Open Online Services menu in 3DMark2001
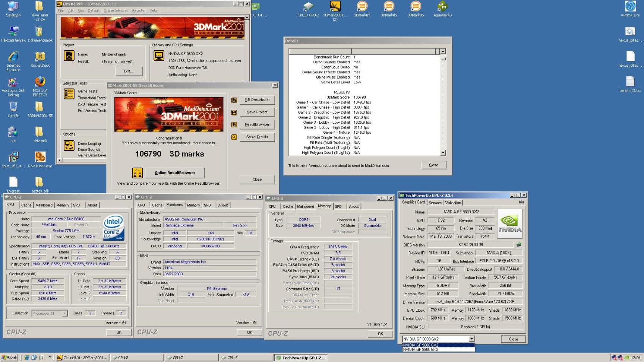This screenshot has width=644, height=362. coord(116,10)
